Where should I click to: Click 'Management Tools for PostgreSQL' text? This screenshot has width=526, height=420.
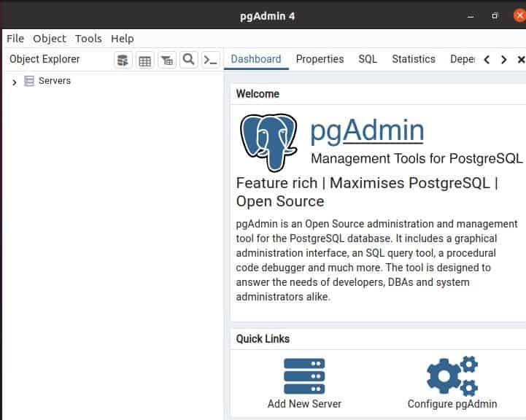417,158
